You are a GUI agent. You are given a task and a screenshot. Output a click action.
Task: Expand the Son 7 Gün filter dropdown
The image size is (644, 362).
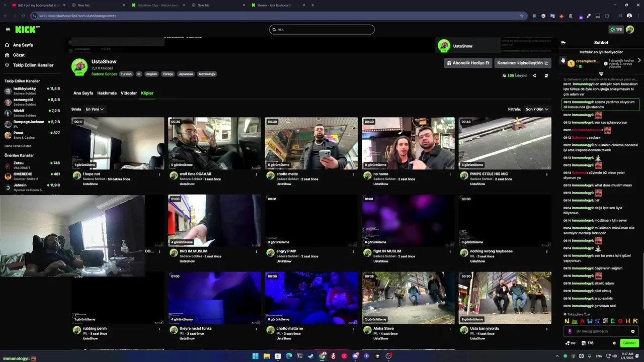(537, 109)
